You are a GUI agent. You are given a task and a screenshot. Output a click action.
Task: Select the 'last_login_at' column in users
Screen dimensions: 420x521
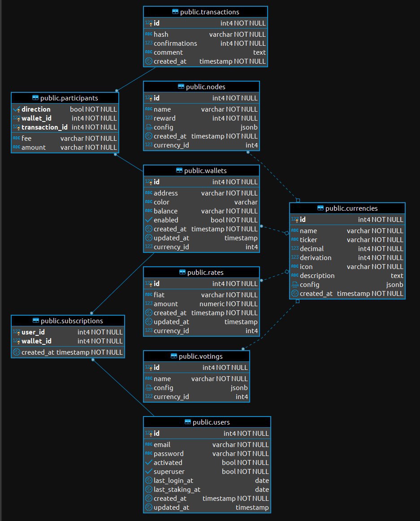click(x=207, y=481)
